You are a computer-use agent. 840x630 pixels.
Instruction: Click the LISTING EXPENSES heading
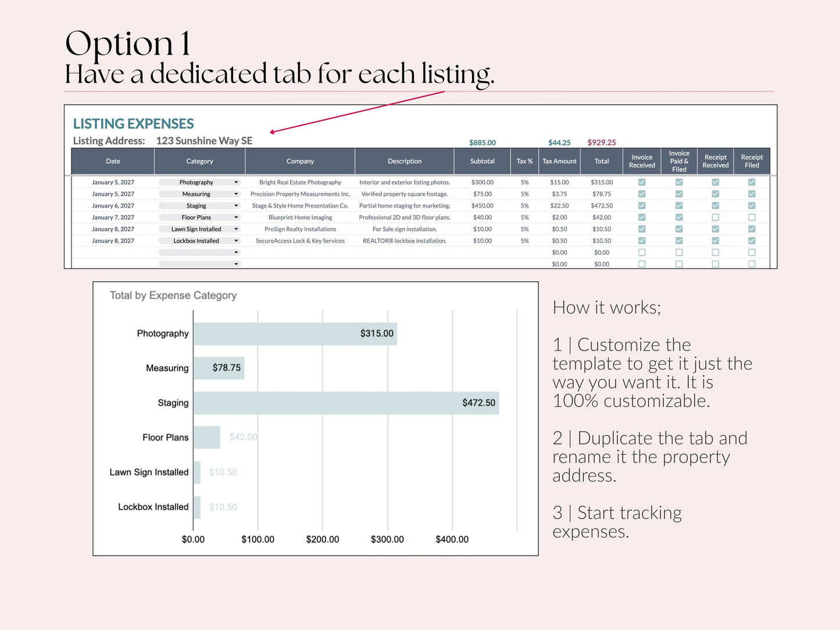click(133, 124)
